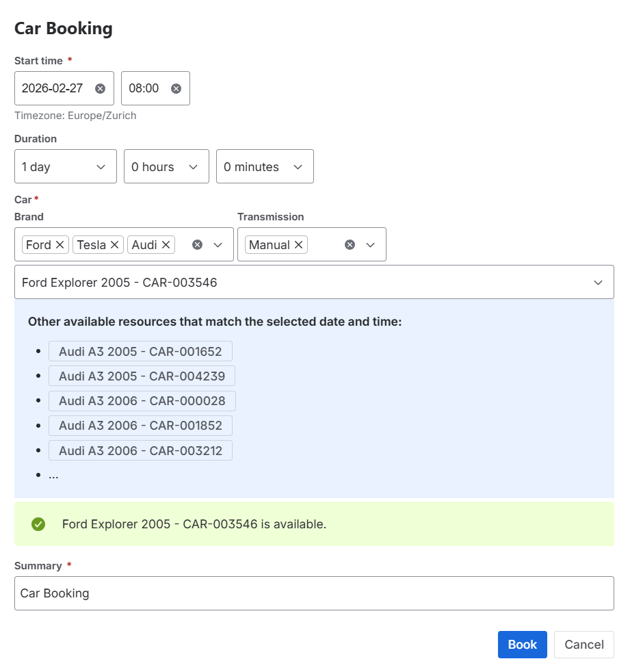
Task: Open the hours duration dropdown
Action: click(166, 166)
